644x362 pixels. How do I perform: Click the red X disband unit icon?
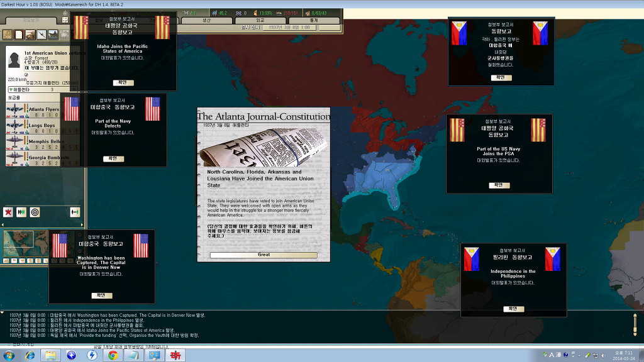(8, 212)
